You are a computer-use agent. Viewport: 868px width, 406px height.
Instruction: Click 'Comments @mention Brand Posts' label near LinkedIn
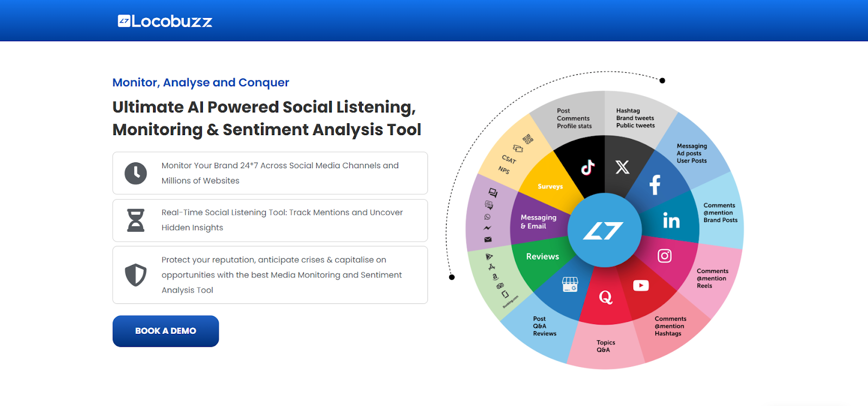click(x=720, y=213)
